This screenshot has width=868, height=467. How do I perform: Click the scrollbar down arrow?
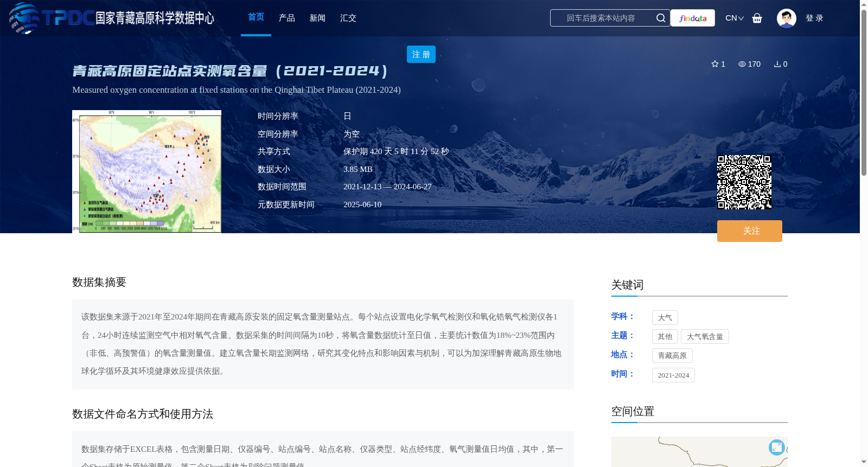point(864,462)
